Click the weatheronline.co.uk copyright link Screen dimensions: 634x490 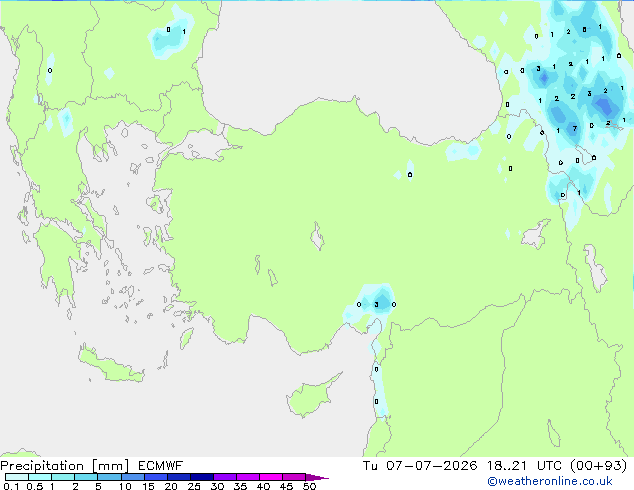pyautogui.click(x=550, y=481)
